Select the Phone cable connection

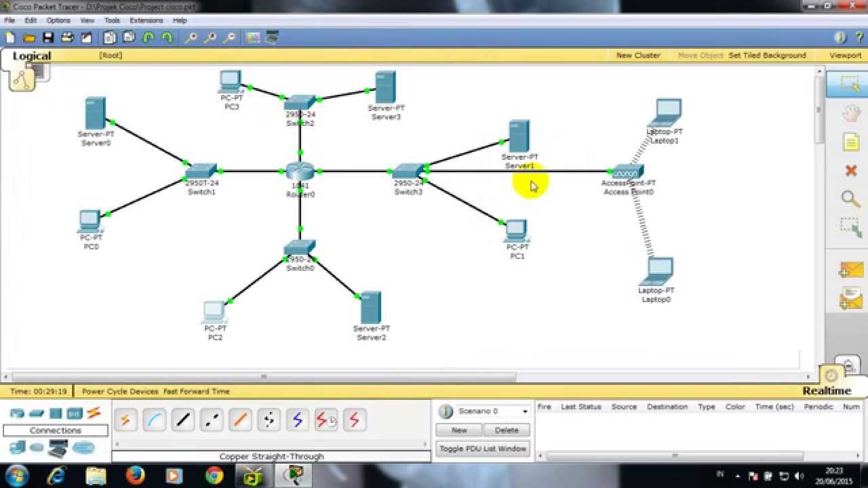[269, 420]
